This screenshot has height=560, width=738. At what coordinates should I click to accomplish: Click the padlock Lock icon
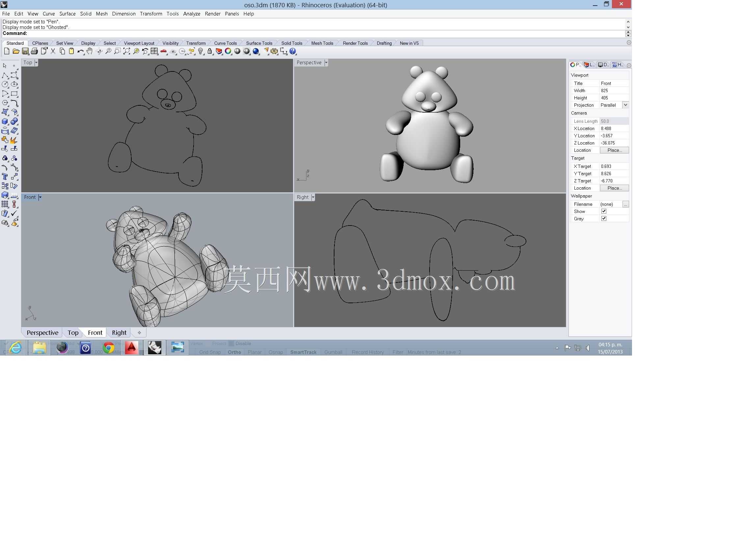[210, 51]
